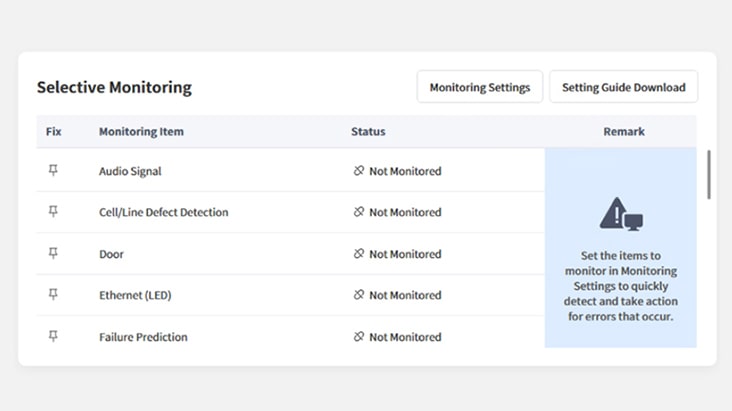Click Cell/Line Defect Detection's Not Monitored icon
732x411 pixels.
coord(359,212)
